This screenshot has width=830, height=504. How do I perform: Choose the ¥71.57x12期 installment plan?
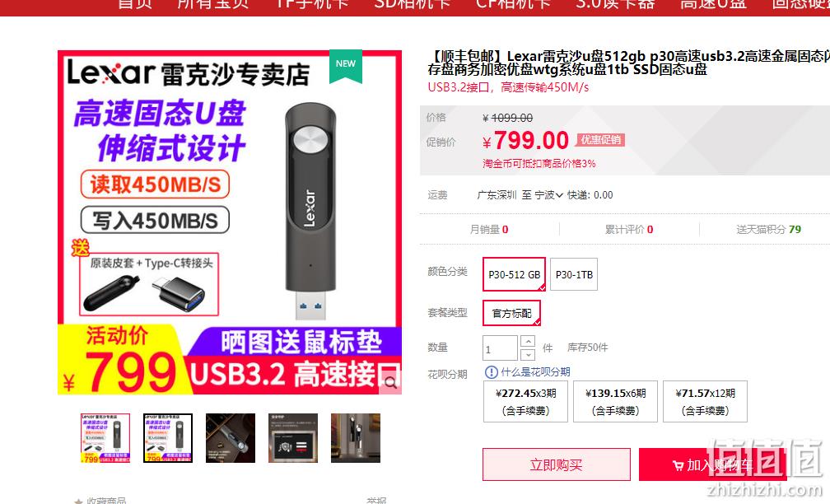click(705, 401)
